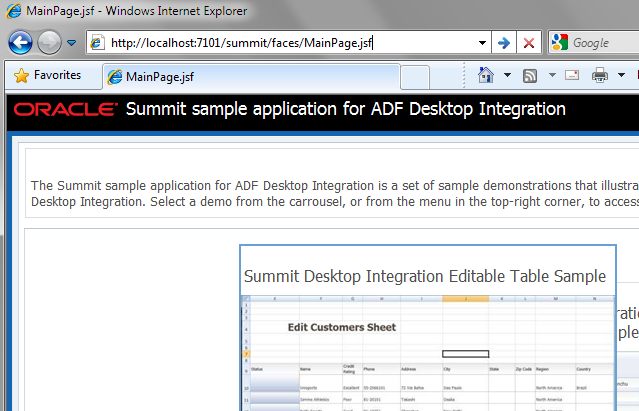Open the recent pages history dropdown arrow

71,42
